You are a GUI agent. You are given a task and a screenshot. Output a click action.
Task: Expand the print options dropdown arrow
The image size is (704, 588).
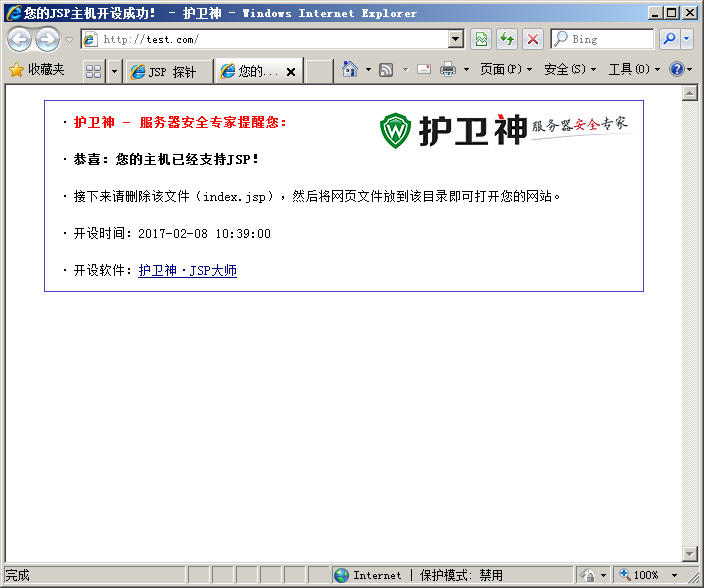[x=466, y=70]
